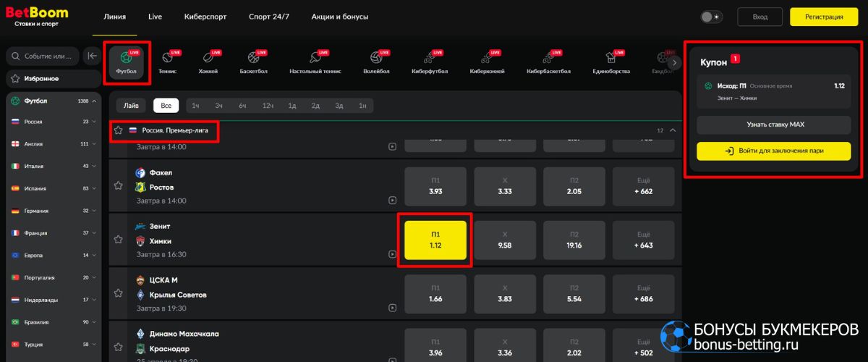868x362 pixels.
Task: Choose the Настольный теннис icon
Action: click(315, 62)
